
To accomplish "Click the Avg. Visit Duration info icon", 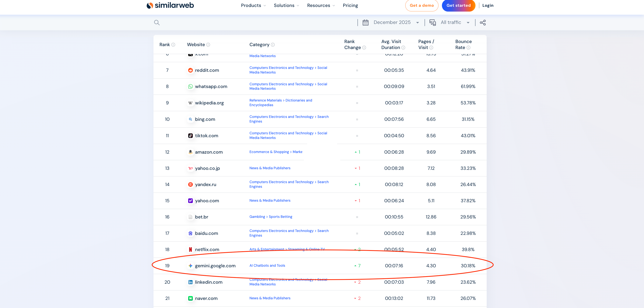I will tap(403, 48).
